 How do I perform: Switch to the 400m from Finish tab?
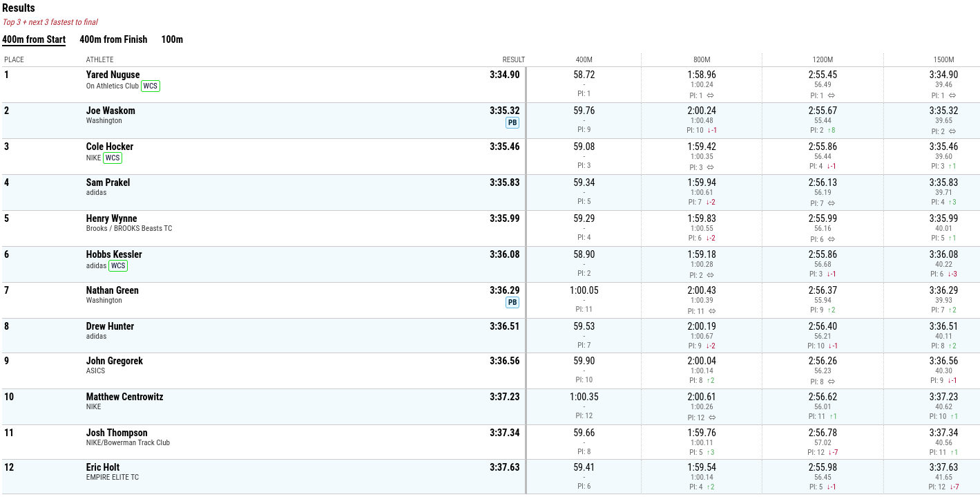(x=113, y=39)
